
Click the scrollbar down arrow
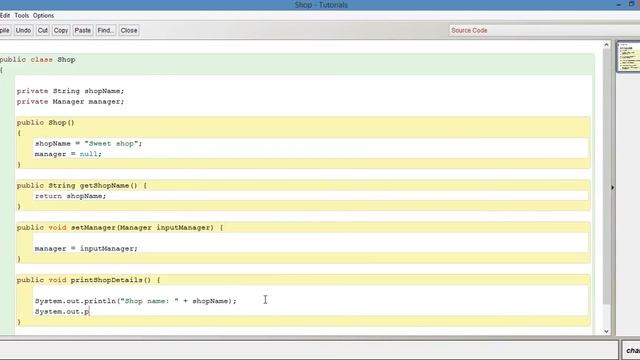click(606, 331)
